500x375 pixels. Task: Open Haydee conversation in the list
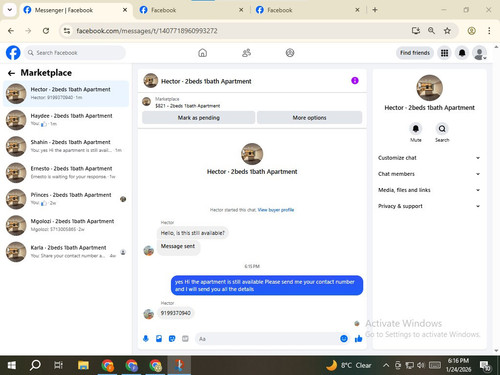coord(66,120)
